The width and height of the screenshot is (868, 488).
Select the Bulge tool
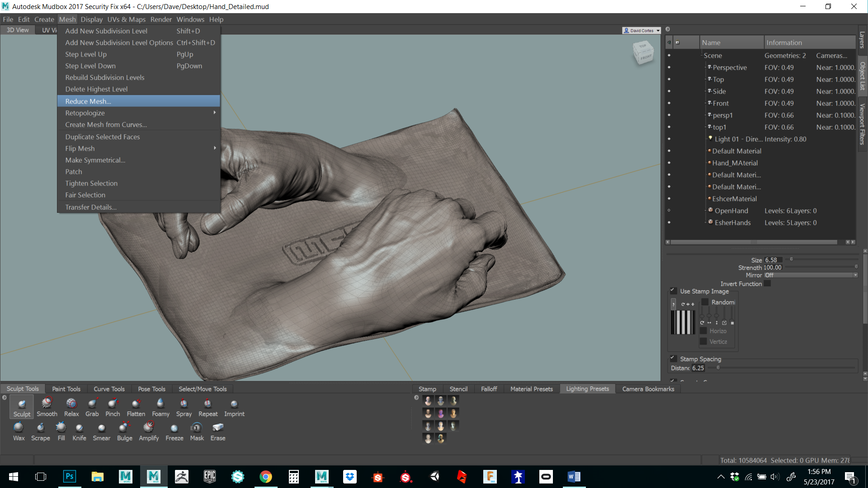click(x=124, y=432)
